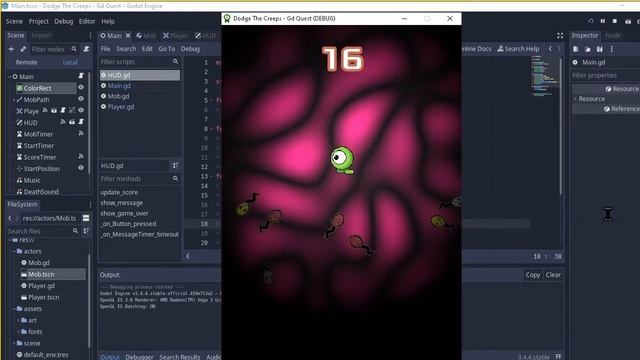This screenshot has width=640, height=360.
Task: Go to previous edited script location arrow
Action: click(550, 49)
